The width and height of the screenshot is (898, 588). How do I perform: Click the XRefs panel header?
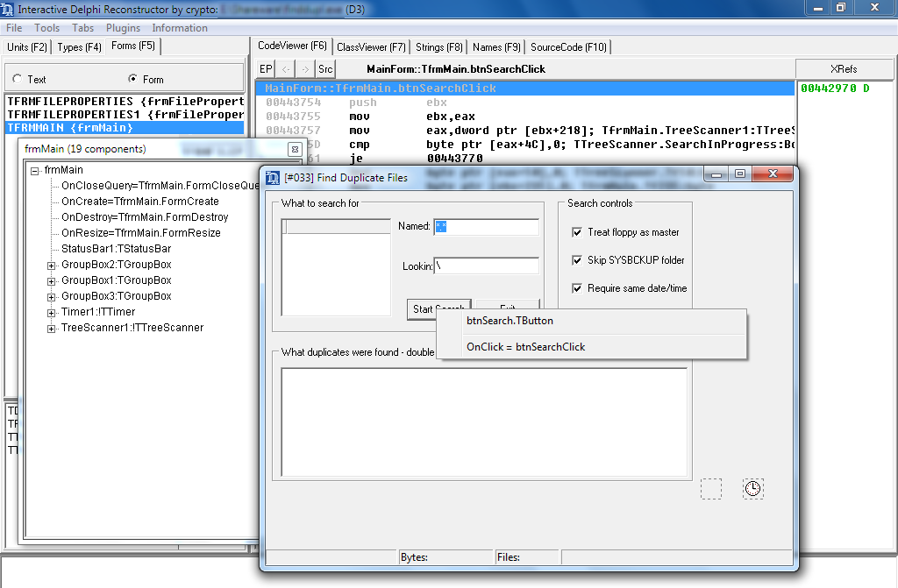[844, 69]
